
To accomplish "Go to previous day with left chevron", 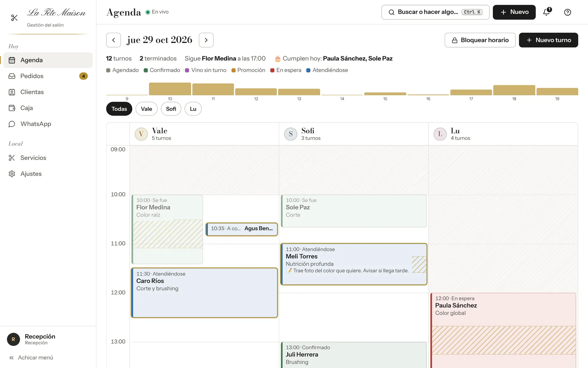I will [x=114, y=40].
